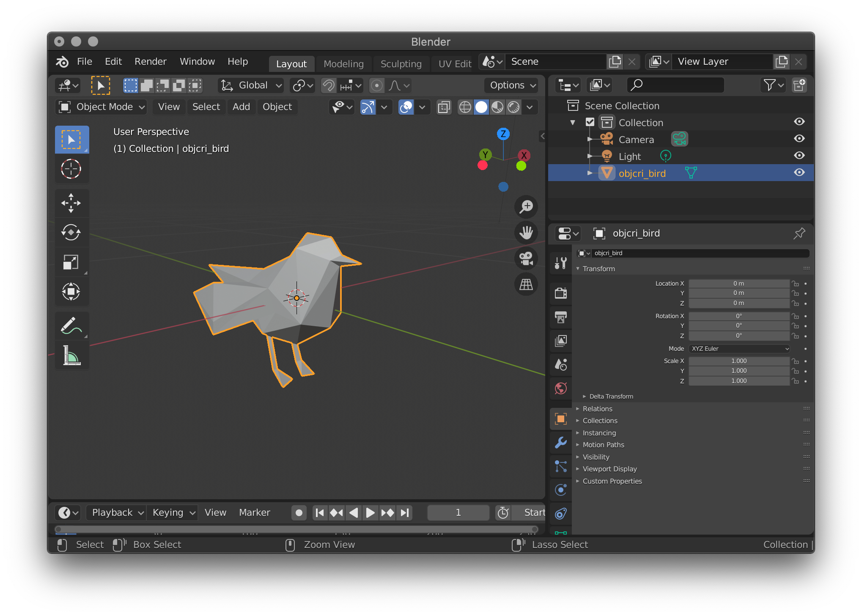Click the 3D Cursor tool

(x=71, y=169)
